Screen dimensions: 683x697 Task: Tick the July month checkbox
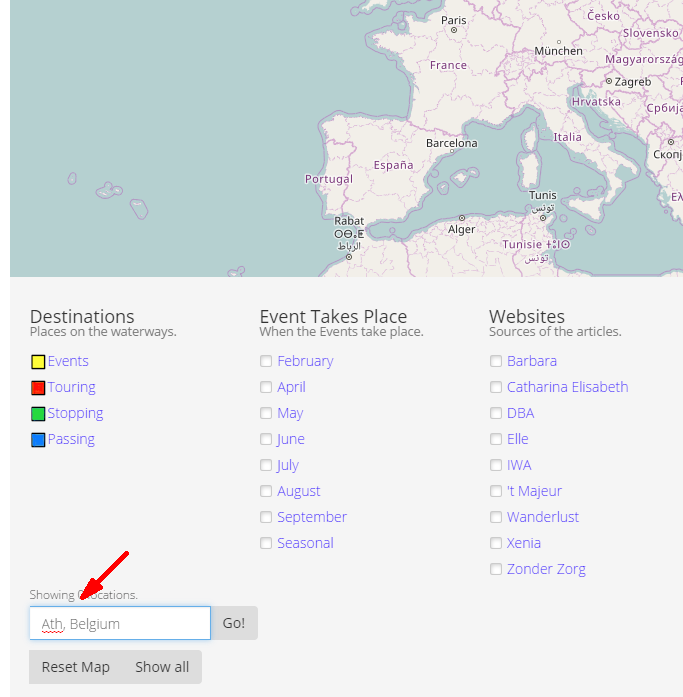(266, 465)
